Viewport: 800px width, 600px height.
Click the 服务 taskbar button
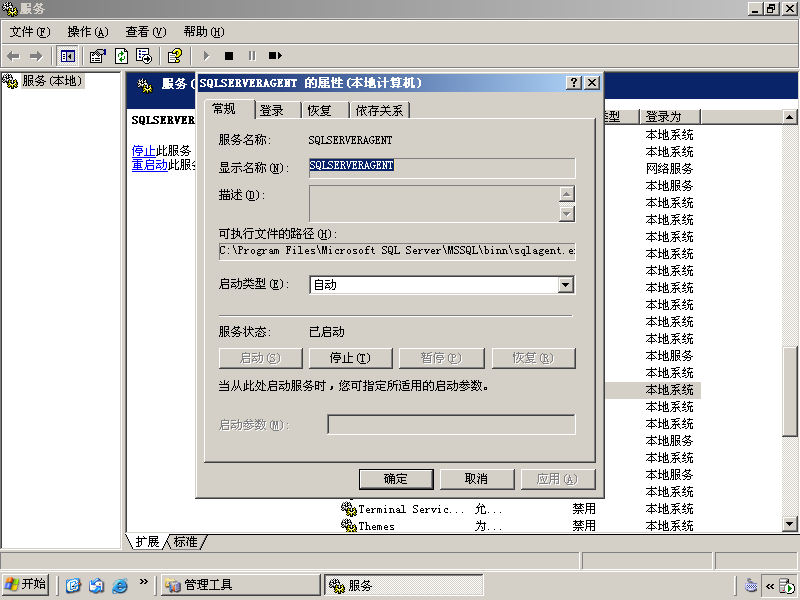[x=403, y=585]
